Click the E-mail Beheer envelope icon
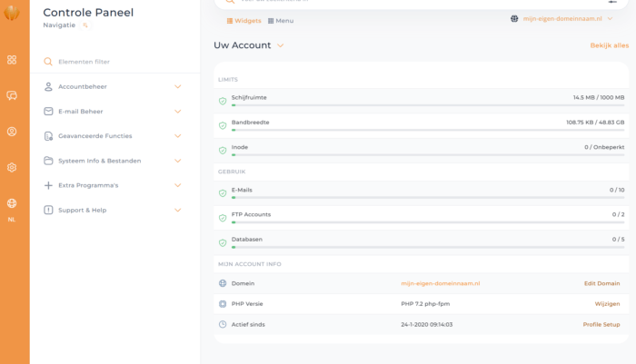This screenshot has height=364, width=636. [48, 111]
